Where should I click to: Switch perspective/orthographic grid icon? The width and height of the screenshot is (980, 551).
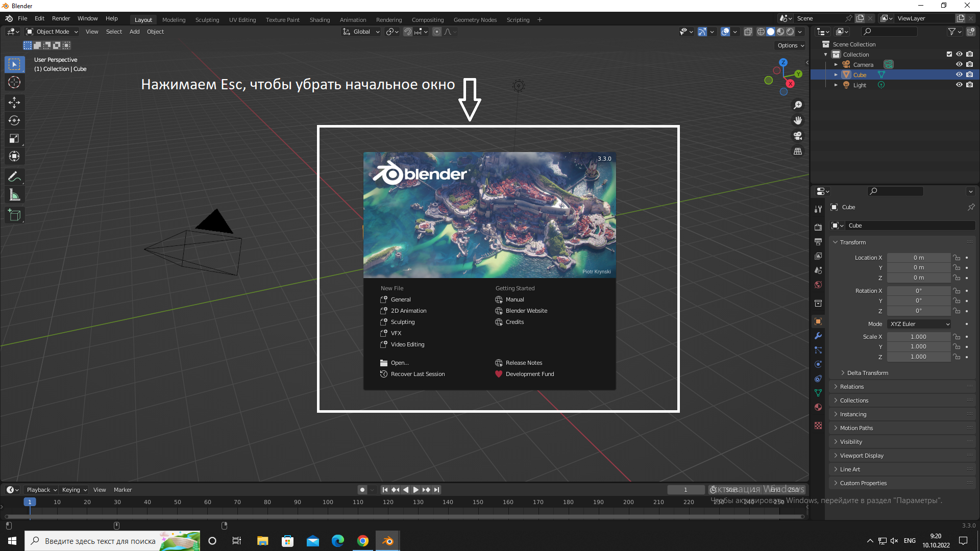tap(798, 151)
